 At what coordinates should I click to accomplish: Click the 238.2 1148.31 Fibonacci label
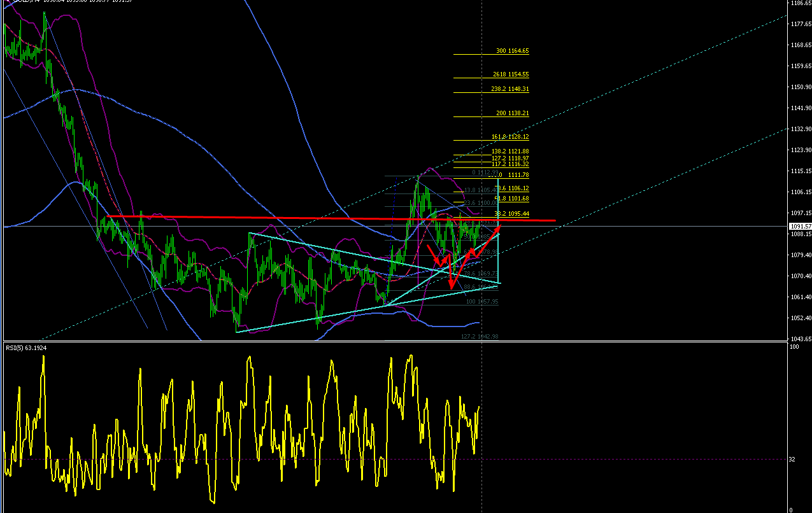coord(511,89)
